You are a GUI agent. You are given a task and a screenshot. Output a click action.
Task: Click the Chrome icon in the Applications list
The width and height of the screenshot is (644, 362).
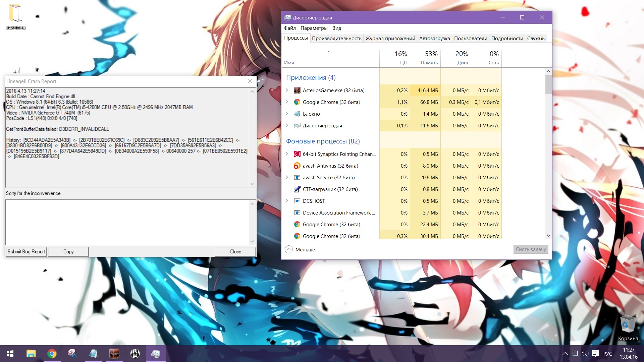click(x=297, y=102)
